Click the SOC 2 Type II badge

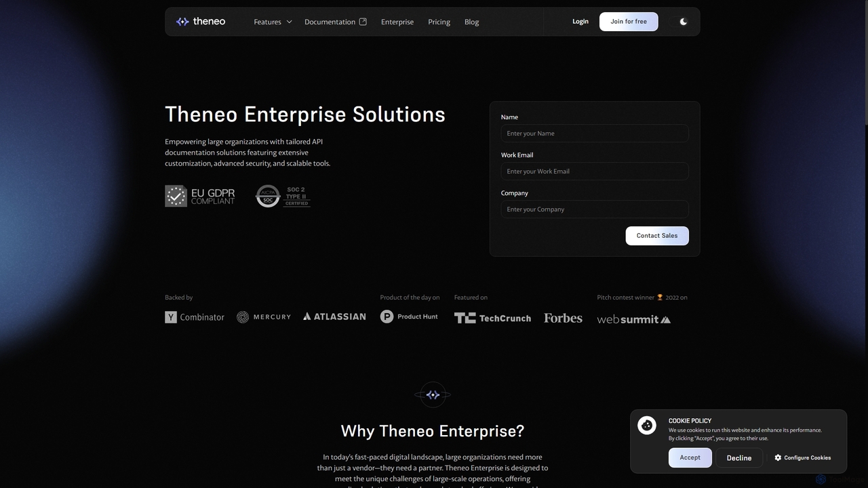(x=283, y=196)
